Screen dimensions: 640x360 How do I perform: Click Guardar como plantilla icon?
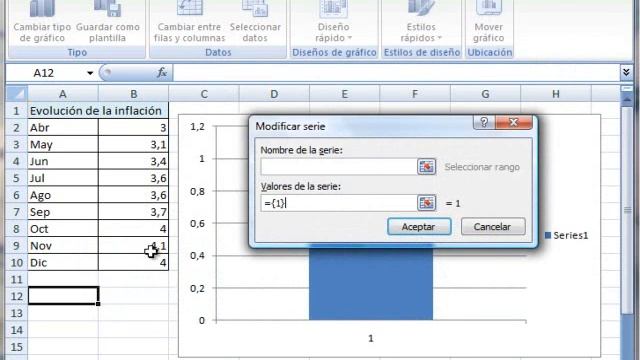[x=108, y=8]
